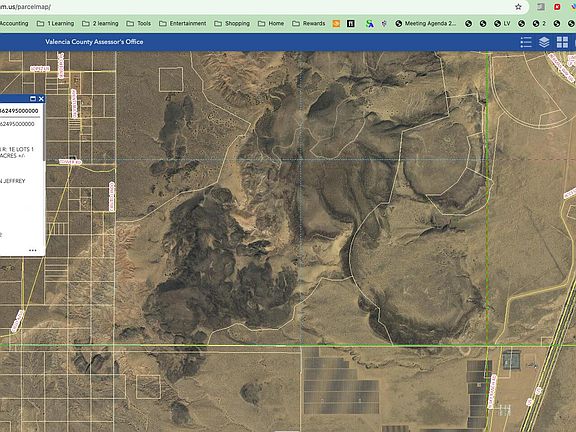This screenshot has width=576, height=432.
Task: Open the 1 Learning bookmarks folder
Action: point(55,24)
